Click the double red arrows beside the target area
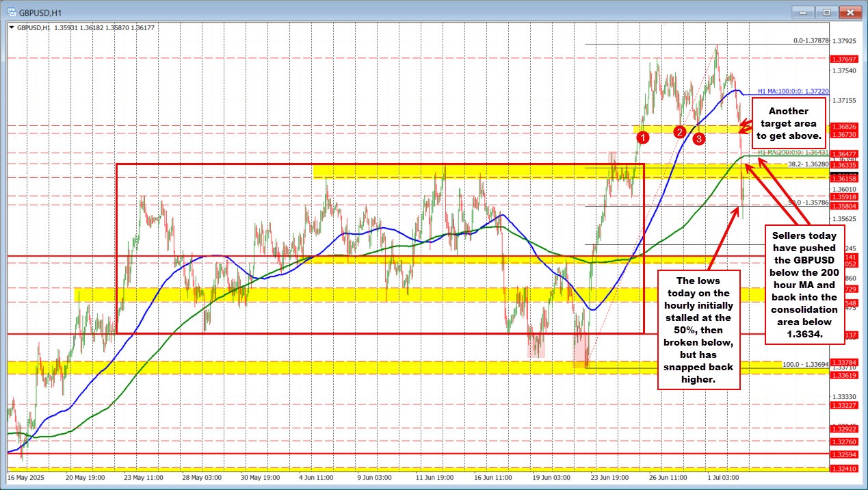Image resolution: width=868 pixels, height=490 pixels. pos(745,127)
